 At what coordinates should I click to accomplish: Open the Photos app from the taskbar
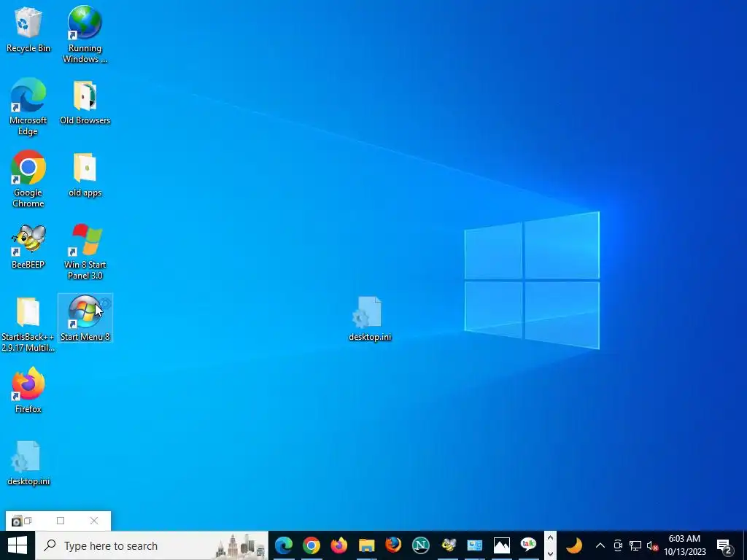(502, 545)
